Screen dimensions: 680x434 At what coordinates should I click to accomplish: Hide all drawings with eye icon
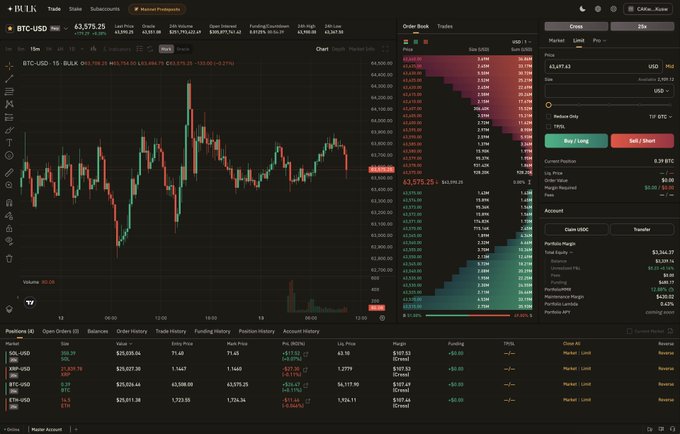9,241
